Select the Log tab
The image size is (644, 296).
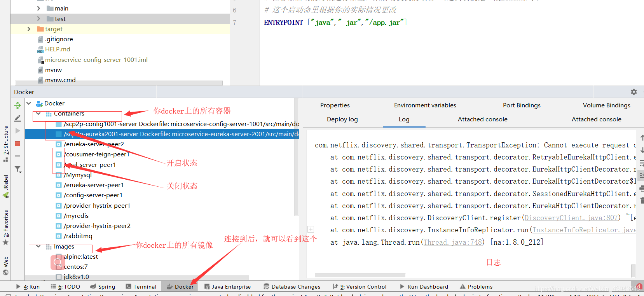pos(404,119)
